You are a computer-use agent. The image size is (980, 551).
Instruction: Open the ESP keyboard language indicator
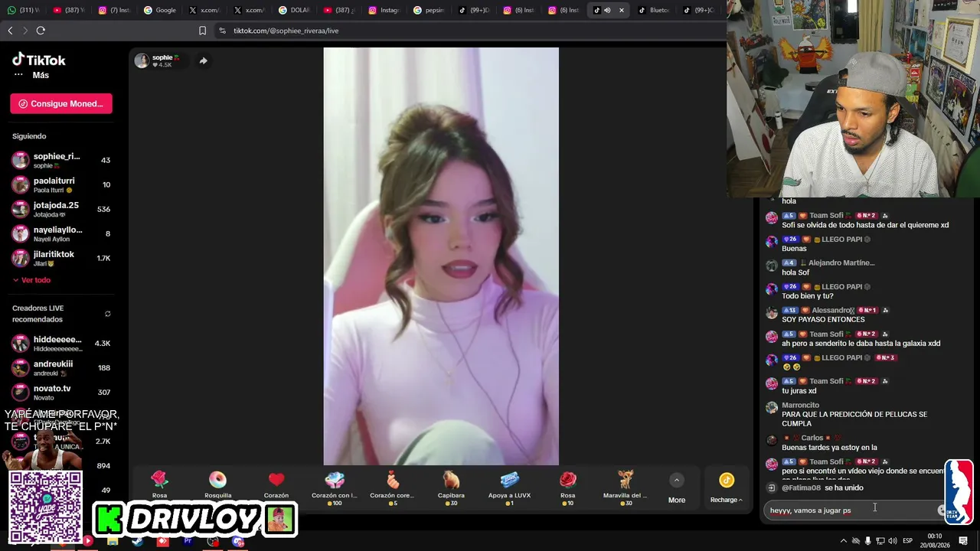(907, 541)
